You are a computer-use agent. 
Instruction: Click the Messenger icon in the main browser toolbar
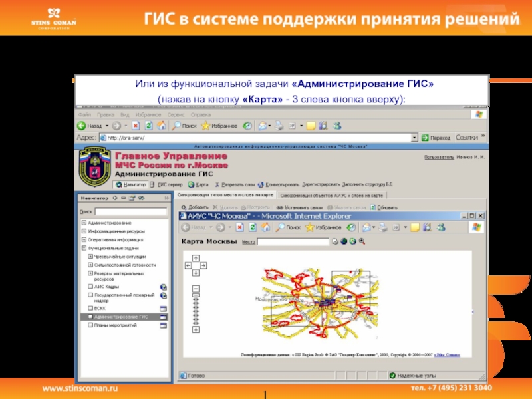pos(337,126)
